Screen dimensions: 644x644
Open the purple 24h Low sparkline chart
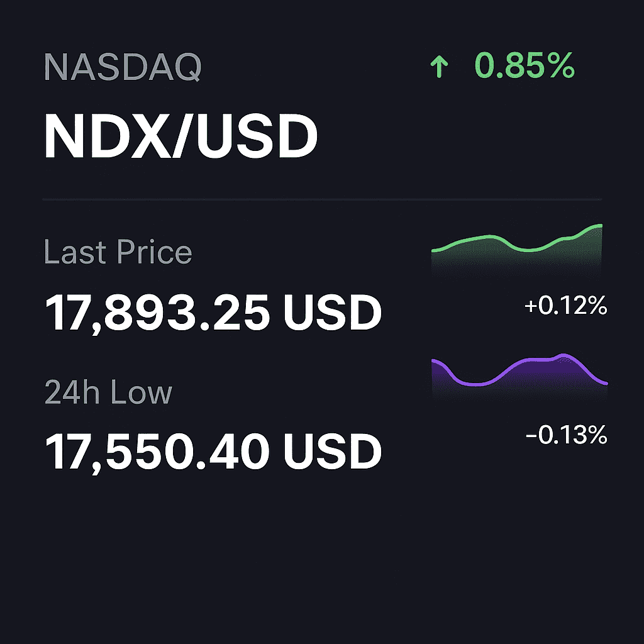click(519, 376)
